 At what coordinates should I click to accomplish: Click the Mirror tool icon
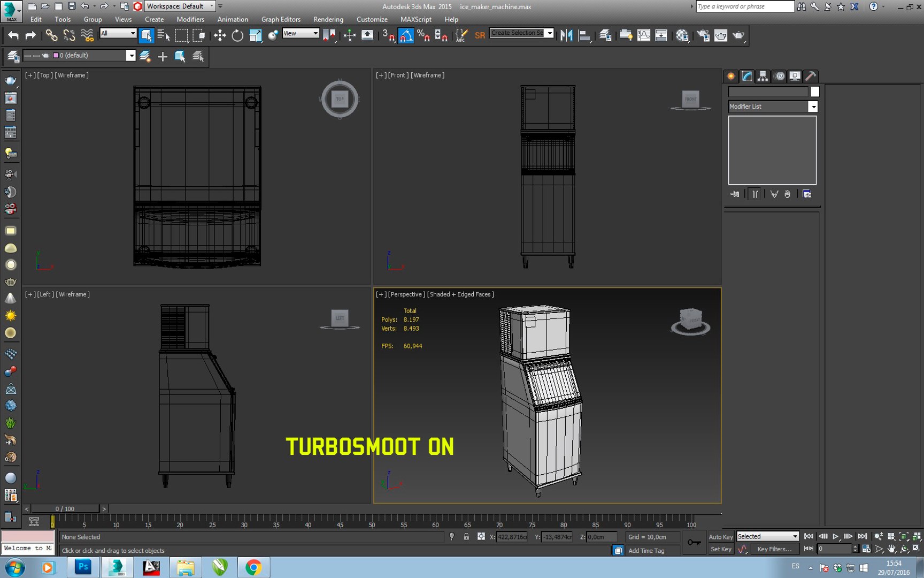coord(566,36)
